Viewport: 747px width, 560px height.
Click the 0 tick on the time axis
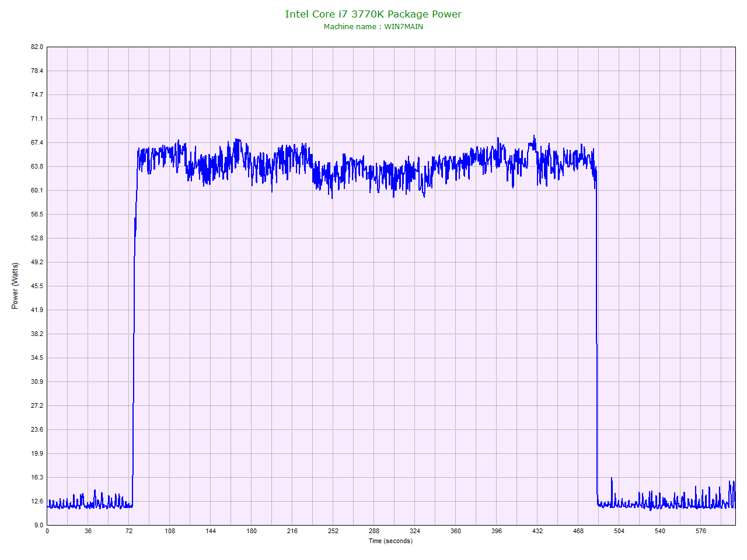pos(47,531)
